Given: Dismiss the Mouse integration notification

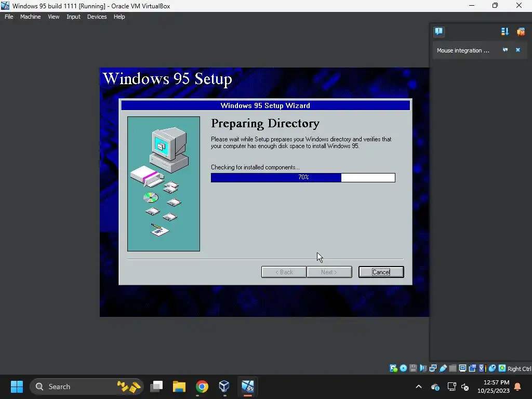Looking at the screenshot, I should pyautogui.click(x=518, y=50).
